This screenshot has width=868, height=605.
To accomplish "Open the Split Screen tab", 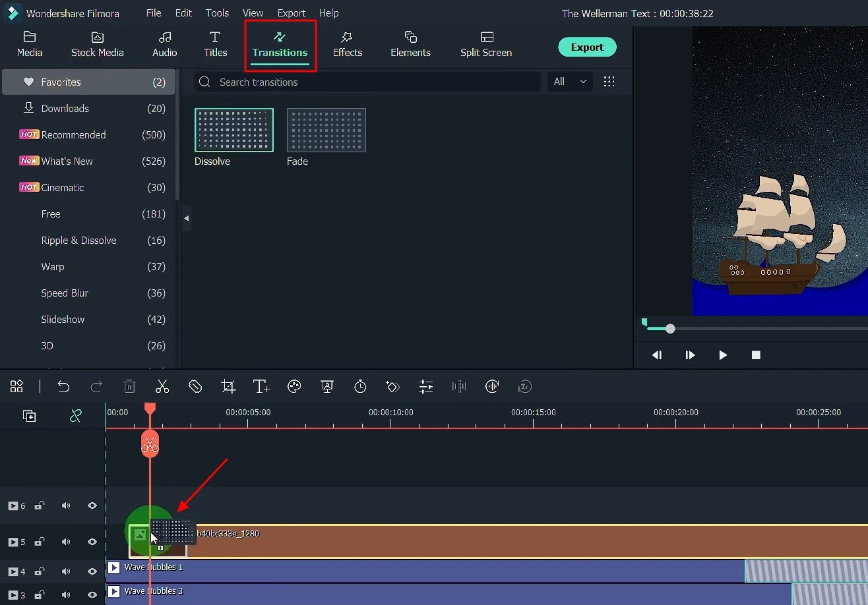I will click(486, 44).
